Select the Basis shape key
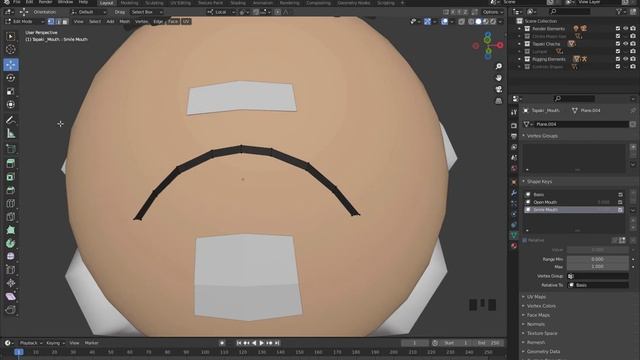The image size is (640, 360). click(573, 195)
